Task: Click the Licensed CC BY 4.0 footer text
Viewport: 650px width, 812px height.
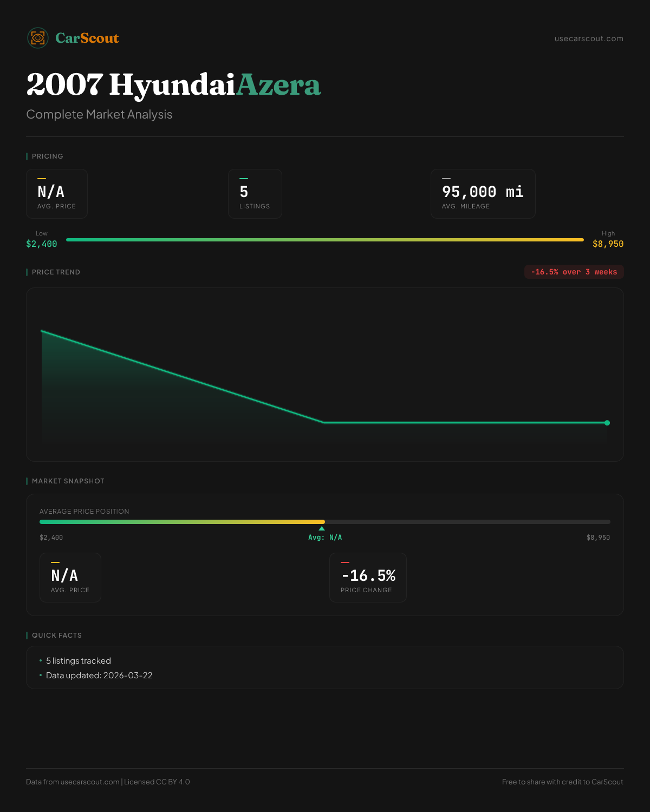Action: (157, 782)
